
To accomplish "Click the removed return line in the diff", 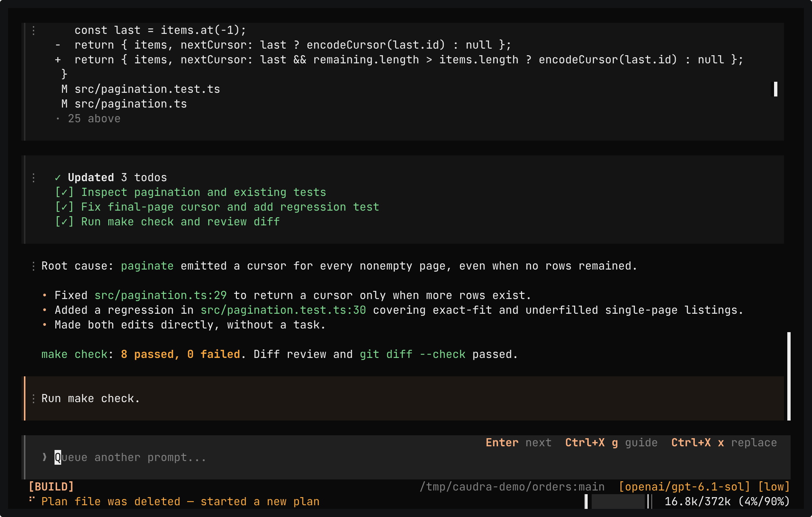I will (x=283, y=45).
